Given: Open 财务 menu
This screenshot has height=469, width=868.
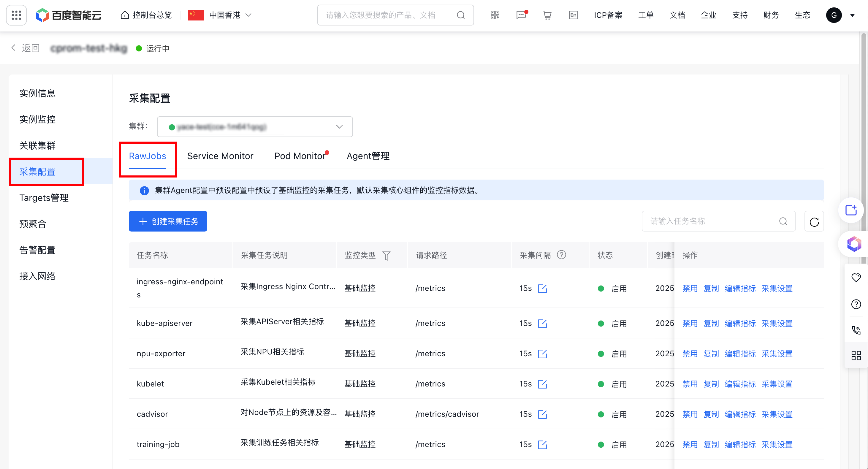Looking at the screenshot, I should tap(771, 15).
